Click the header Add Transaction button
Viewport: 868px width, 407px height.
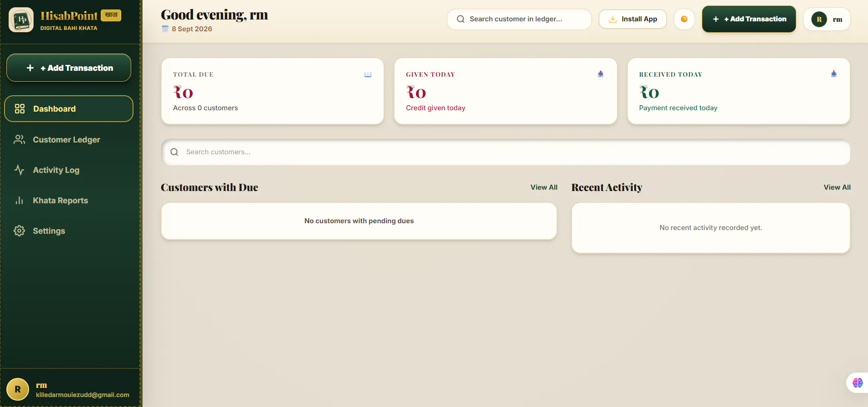(x=749, y=19)
